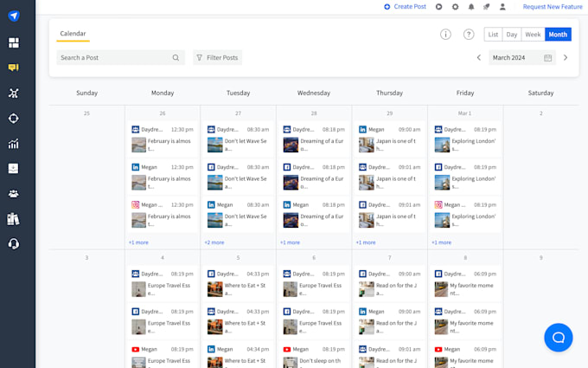
Task: Expand +2 more on Tuesday 27
Action: click(214, 242)
